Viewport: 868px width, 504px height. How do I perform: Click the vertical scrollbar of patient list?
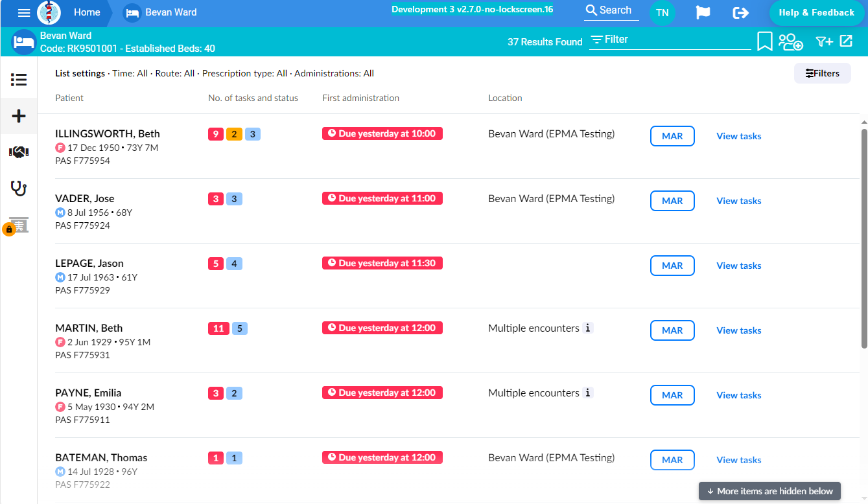[863, 238]
